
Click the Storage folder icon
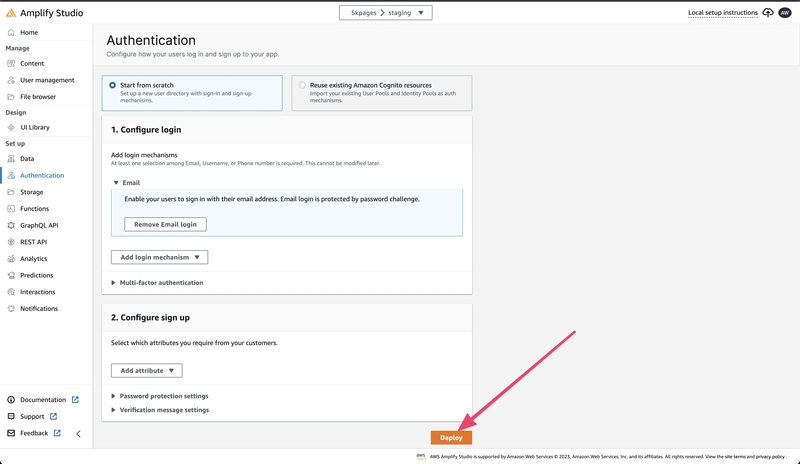[11, 192]
